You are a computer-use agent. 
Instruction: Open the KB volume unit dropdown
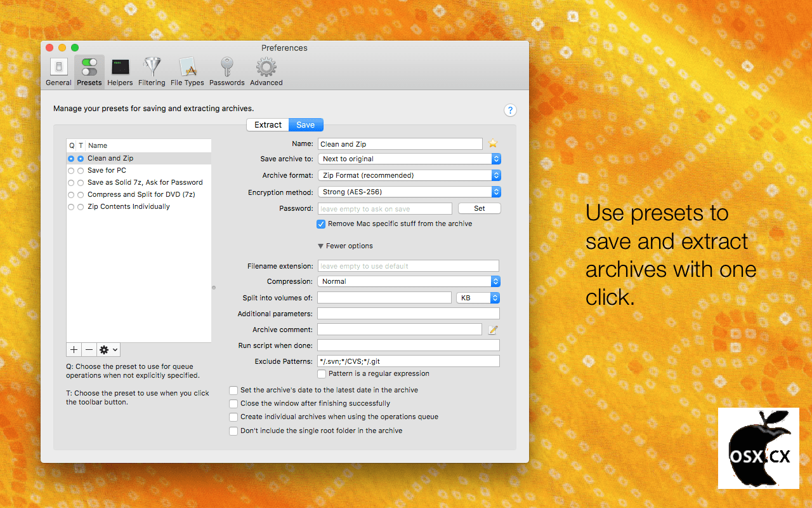[478, 298]
